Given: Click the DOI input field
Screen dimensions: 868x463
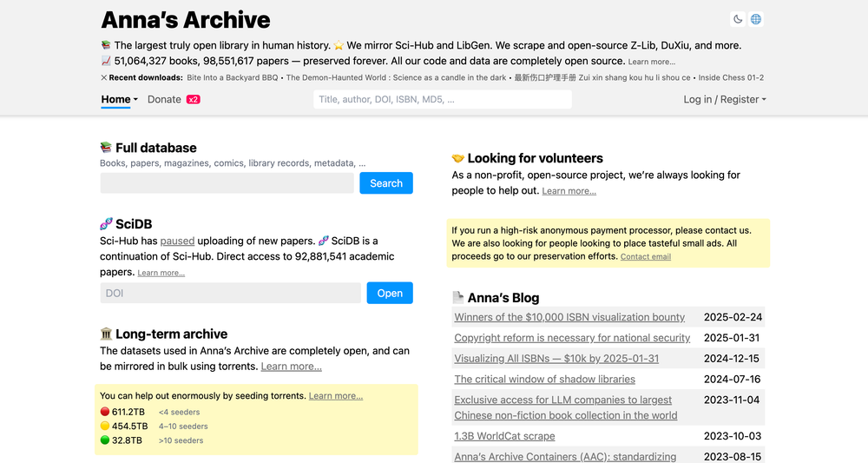Looking at the screenshot, I should pos(230,293).
